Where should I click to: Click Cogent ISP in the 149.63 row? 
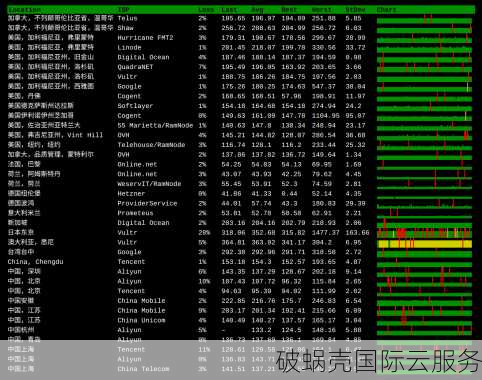[129, 116]
